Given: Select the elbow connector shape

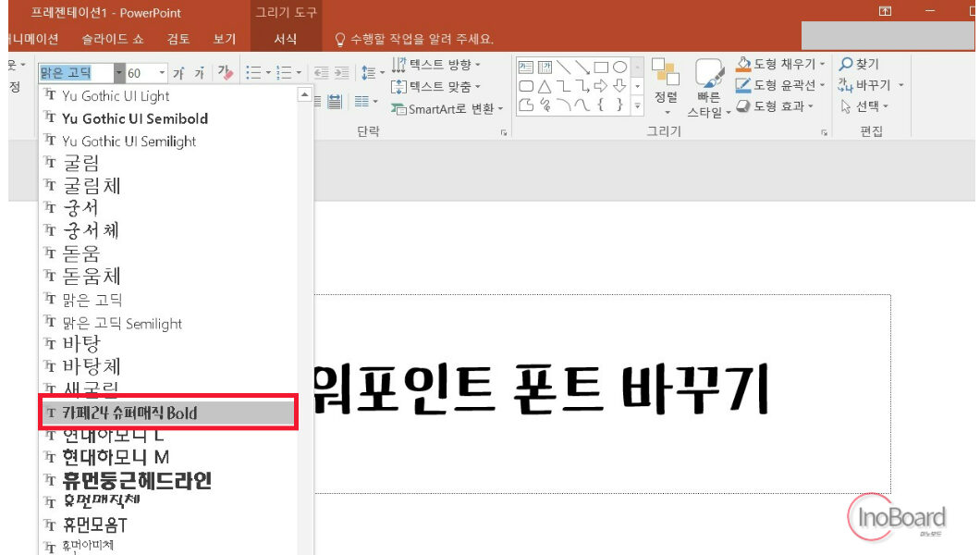Looking at the screenshot, I should pos(564,86).
